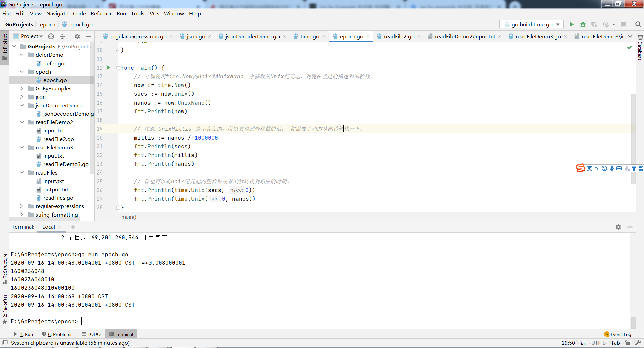Run the go build time.go configuration
This screenshot has height=348, width=644.
pyautogui.click(x=571, y=24)
